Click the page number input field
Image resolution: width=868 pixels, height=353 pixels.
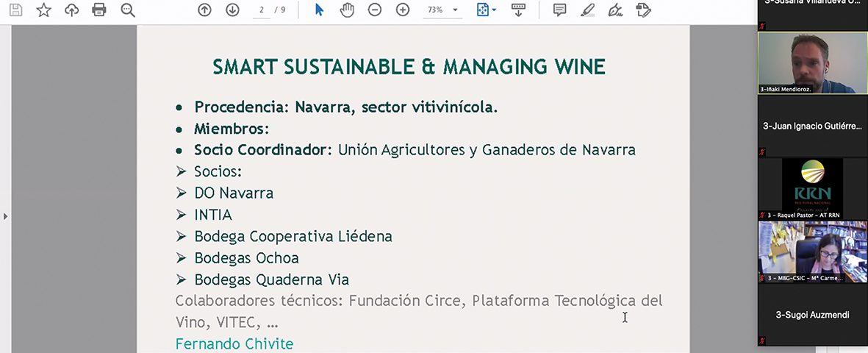(262, 10)
